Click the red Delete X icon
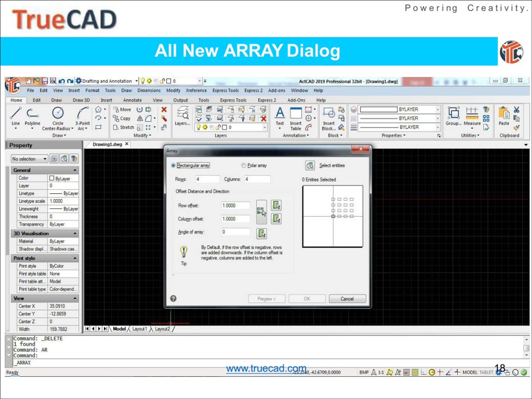Screen dimensions: 532x399 (164, 110)
